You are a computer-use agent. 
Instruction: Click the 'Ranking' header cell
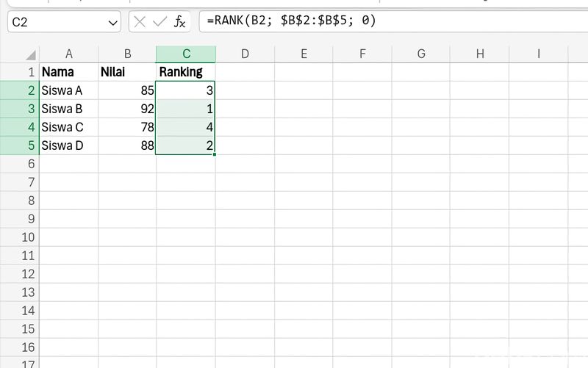186,72
